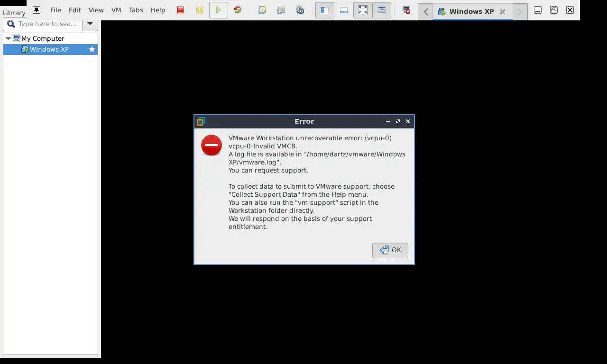The image size is (607, 364).
Task: Maximize the Error dialog
Action: (398, 121)
